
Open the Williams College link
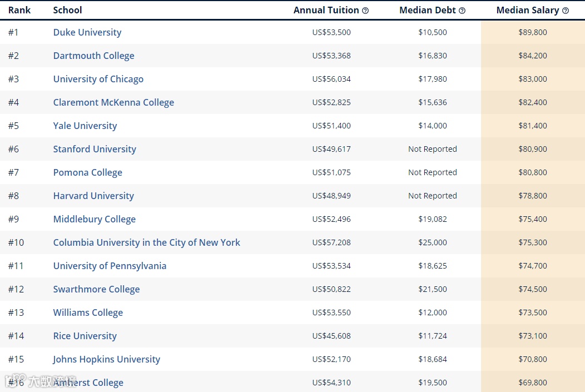click(x=88, y=313)
